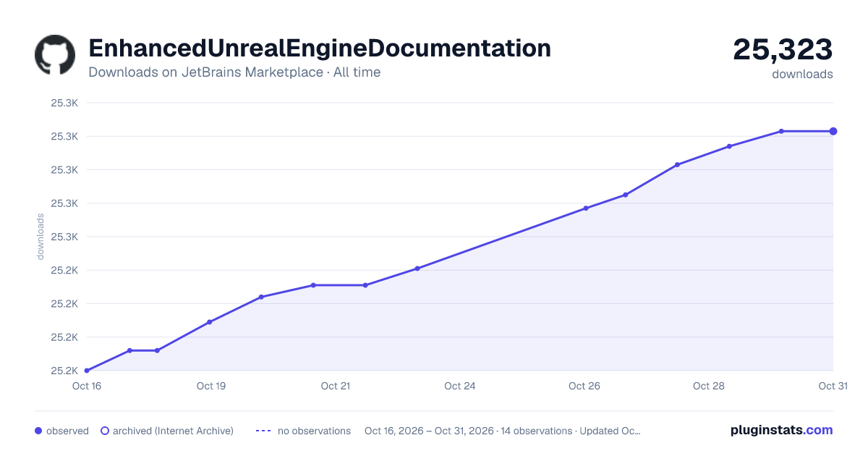The image size is (868, 456).
Task: Click the observed legend dot
Action: coord(38,431)
